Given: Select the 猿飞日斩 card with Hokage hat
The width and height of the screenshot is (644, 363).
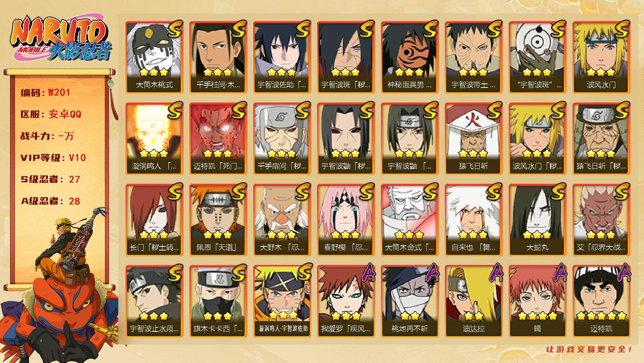Looking at the screenshot, I should point(473,138).
